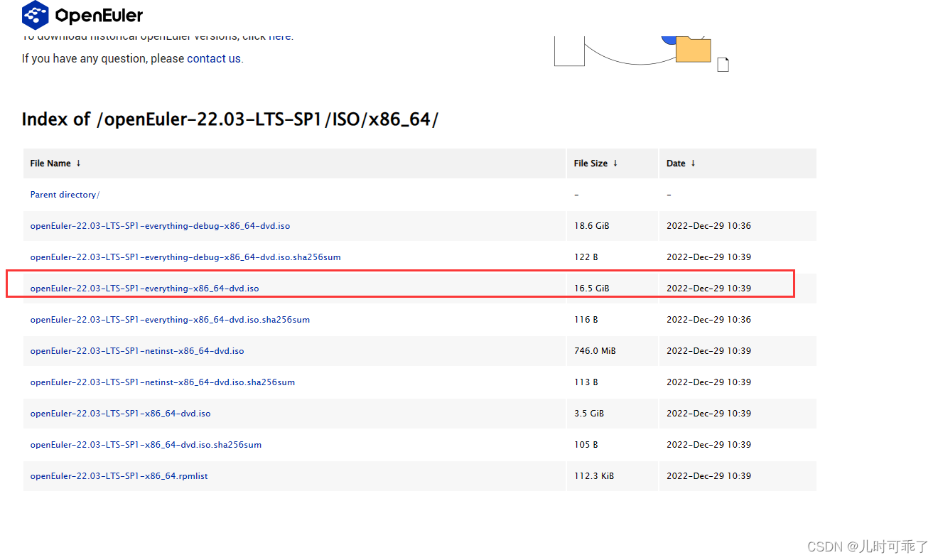Sort by File Name arrow
This screenshot has height=560, width=938.
(x=78, y=163)
